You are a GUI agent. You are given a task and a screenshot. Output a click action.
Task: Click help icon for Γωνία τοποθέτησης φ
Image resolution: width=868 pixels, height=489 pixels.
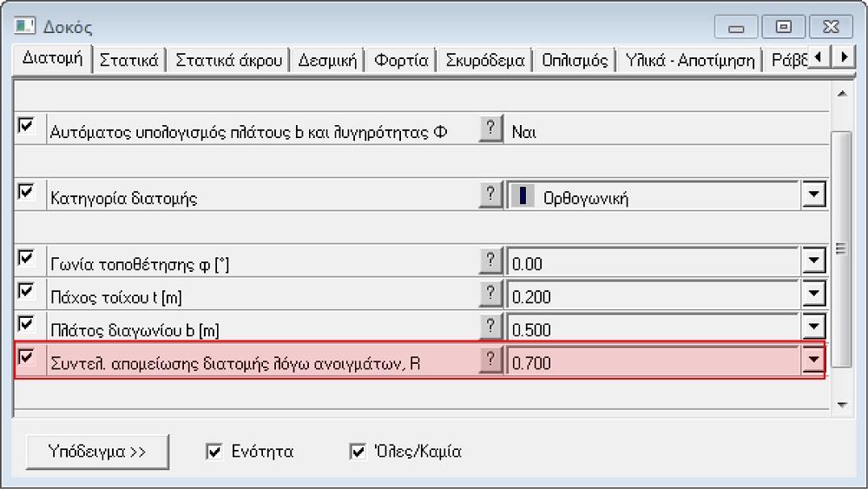click(x=490, y=260)
